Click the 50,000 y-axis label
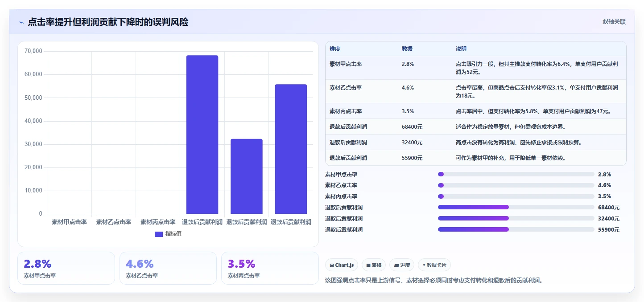The width and height of the screenshot is (644, 302). click(33, 98)
